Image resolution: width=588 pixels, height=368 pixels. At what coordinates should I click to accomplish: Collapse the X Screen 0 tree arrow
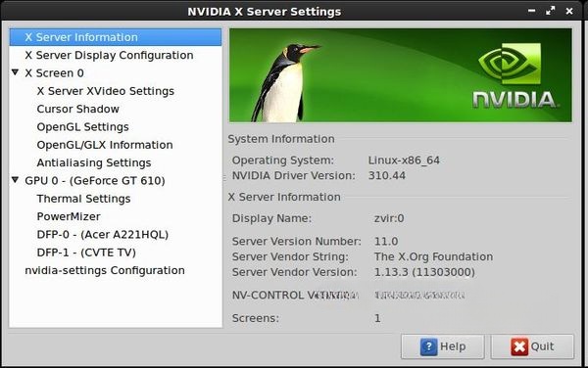[x=15, y=71]
